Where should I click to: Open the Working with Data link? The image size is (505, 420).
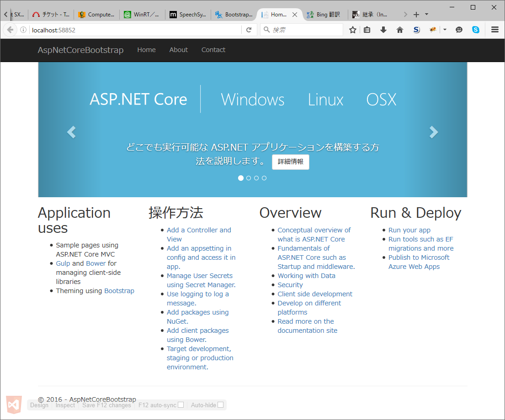click(x=306, y=276)
